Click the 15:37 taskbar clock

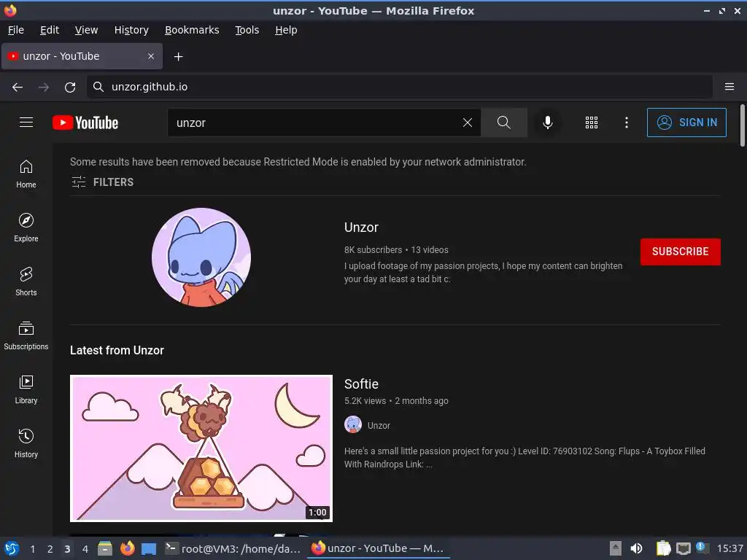(x=729, y=548)
